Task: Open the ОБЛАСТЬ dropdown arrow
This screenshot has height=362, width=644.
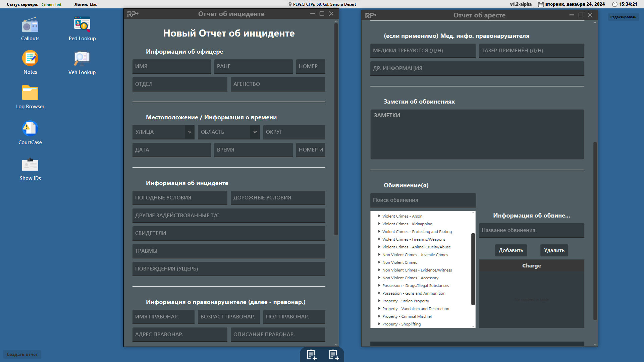Action: point(255,132)
